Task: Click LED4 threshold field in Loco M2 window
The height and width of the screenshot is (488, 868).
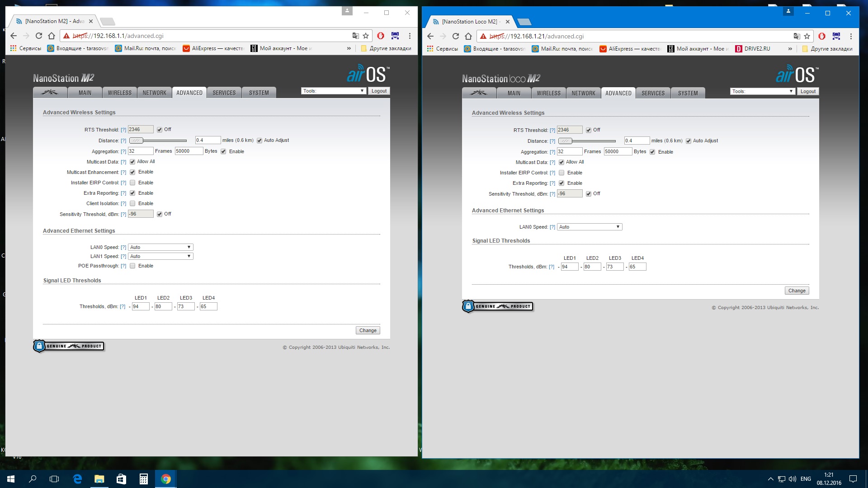Action: (637, 267)
